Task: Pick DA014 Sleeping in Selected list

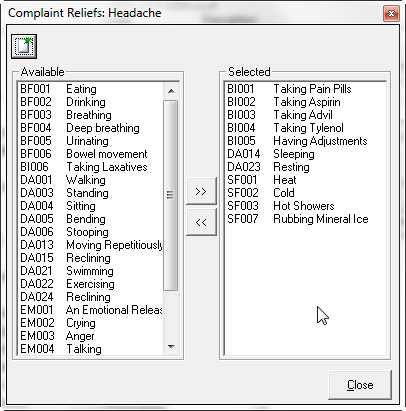Action: click(305, 154)
